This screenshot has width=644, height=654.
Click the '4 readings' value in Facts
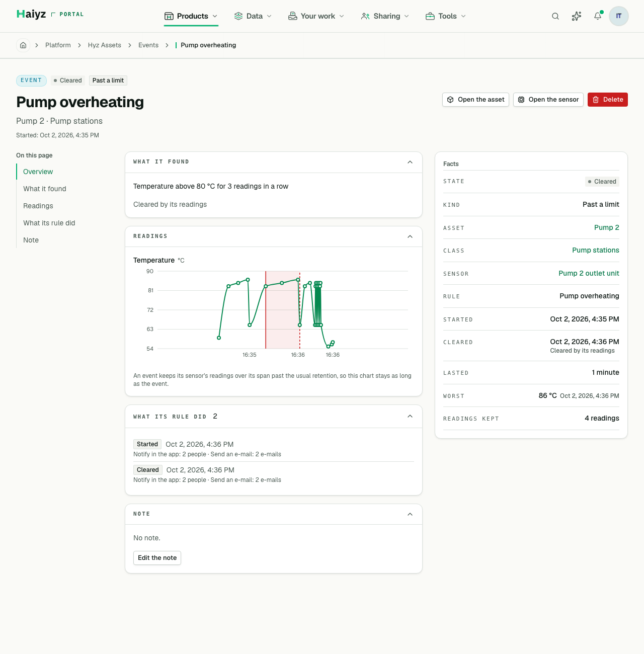click(602, 418)
